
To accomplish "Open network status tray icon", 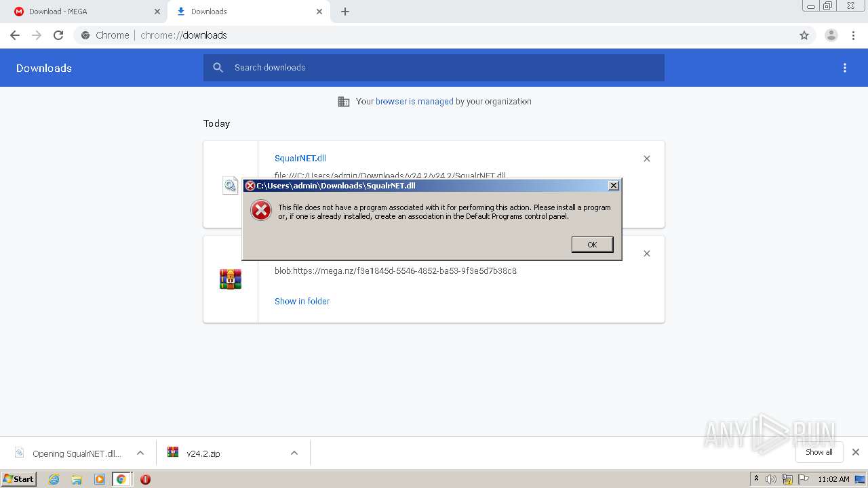I will click(x=787, y=479).
